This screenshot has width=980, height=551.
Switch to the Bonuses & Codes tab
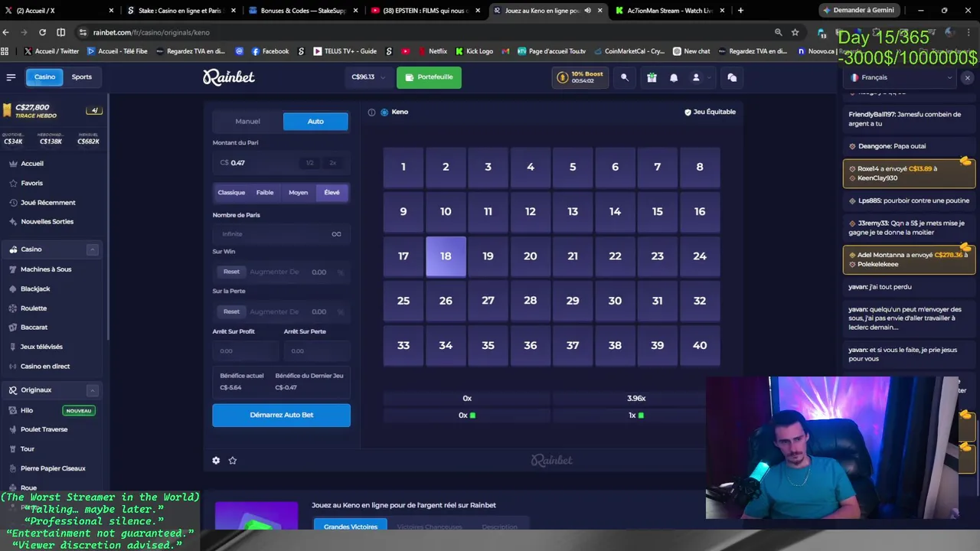tap(302, 11)
